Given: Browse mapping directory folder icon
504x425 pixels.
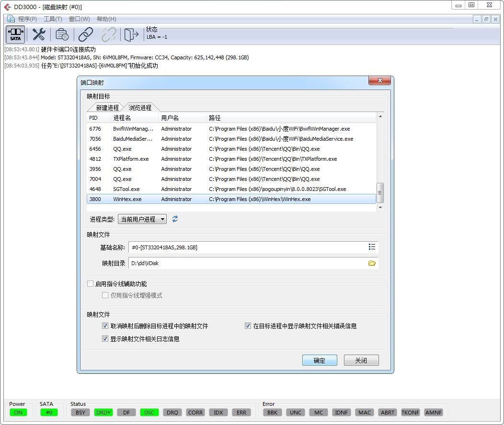Looking at the screenshot, I should [372, 263].
